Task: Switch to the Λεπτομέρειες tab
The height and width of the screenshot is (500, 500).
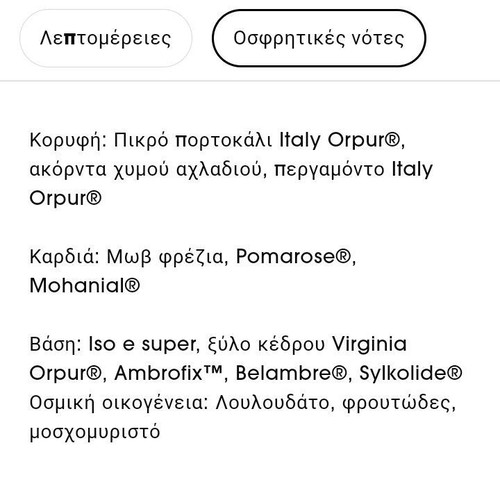Action: [x=106, y=38]
